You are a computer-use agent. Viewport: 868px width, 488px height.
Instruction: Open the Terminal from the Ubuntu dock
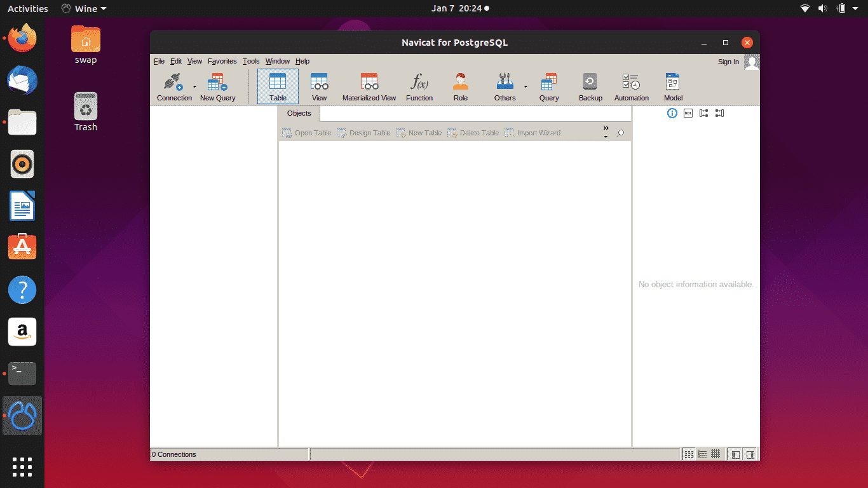(x=22, y=373)
